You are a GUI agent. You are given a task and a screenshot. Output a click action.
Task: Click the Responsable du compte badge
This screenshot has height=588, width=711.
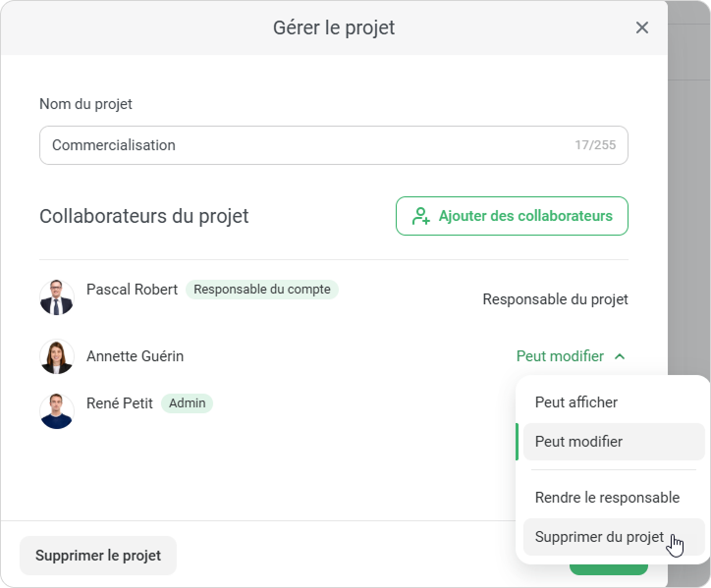tap(262, 290)
